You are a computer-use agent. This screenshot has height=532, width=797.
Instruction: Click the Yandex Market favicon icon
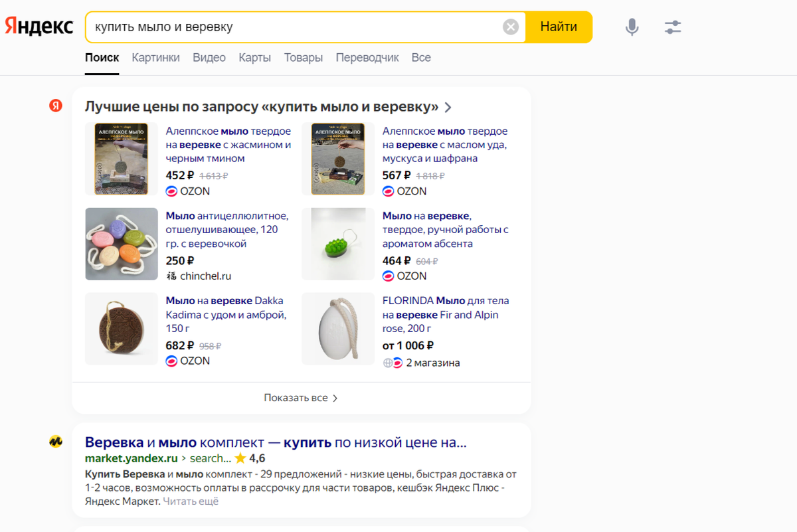click(x=56, y=442)
